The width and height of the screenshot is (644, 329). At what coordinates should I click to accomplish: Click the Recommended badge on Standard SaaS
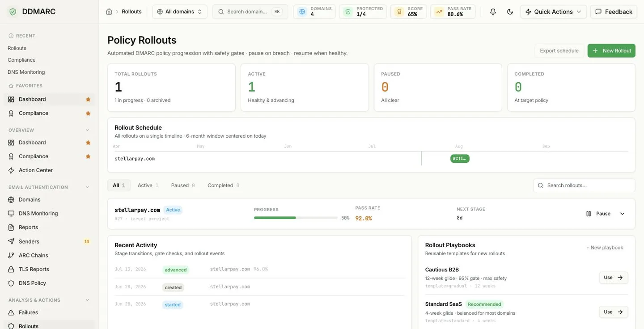pyautogui.click(x=484, y=304)
